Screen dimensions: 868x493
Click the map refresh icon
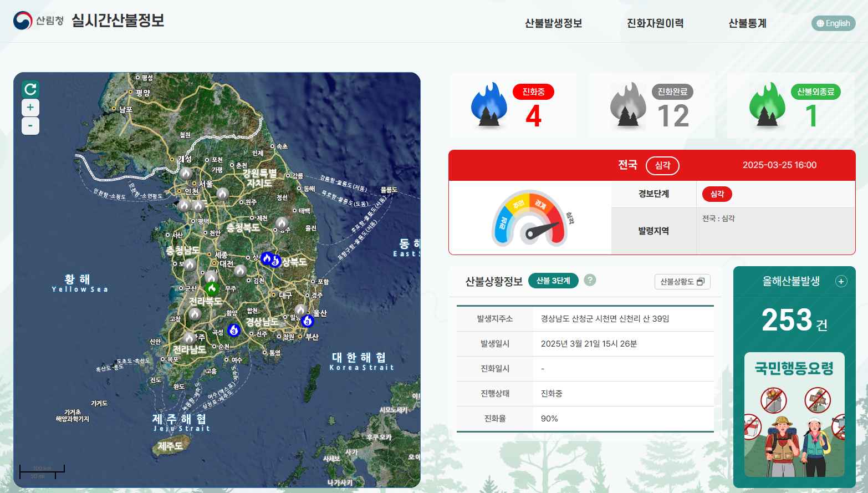(30, 89)
